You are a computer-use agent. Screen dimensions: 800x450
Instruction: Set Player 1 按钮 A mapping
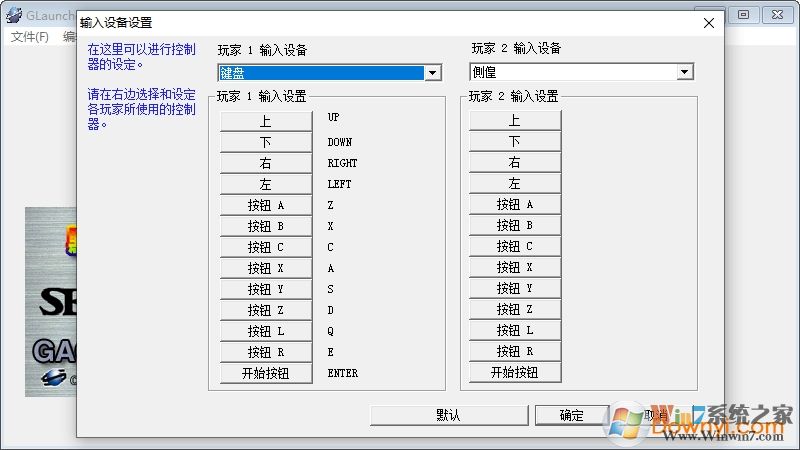pyautogui.click(x=266, y=205)
